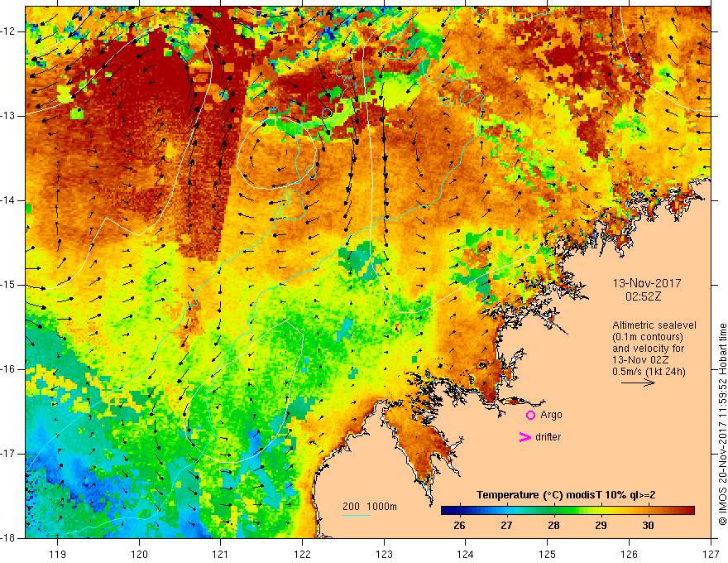Click latitude axis label -15

8,285
